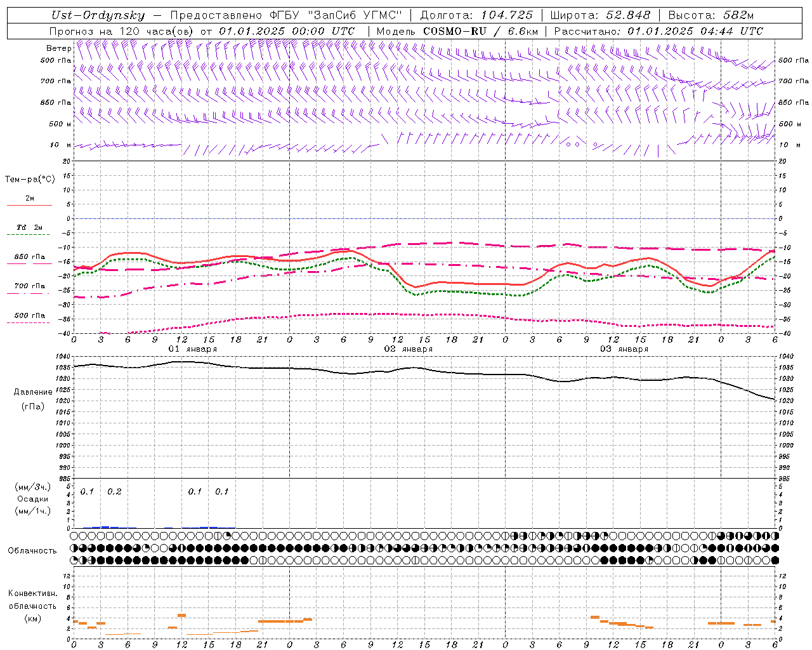Click the model name "COSMO-RU / 6.6км"
812x650 pixels.
(480, 30)
